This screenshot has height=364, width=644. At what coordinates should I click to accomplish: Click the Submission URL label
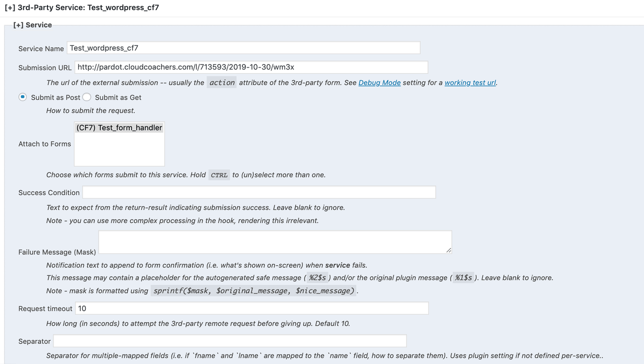click(45, 68)
